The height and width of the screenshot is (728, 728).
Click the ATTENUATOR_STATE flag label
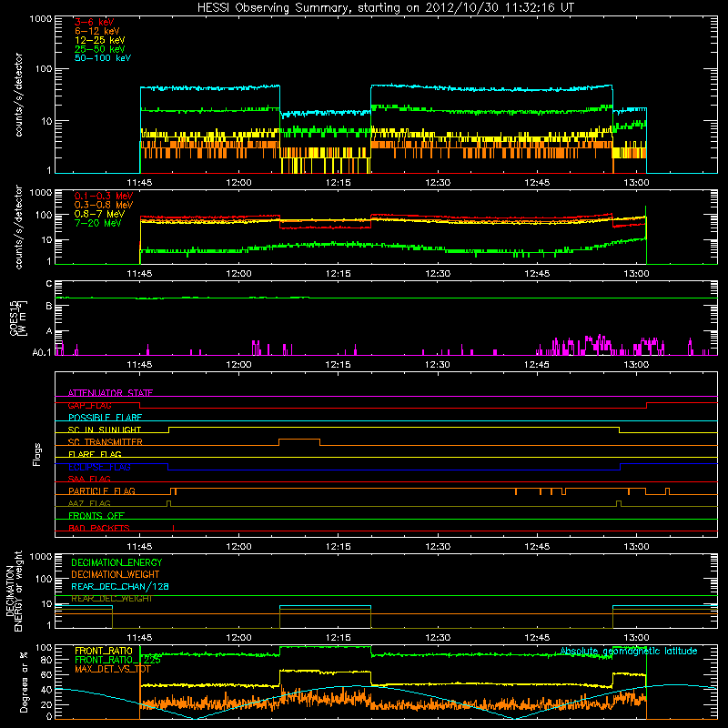110,393
